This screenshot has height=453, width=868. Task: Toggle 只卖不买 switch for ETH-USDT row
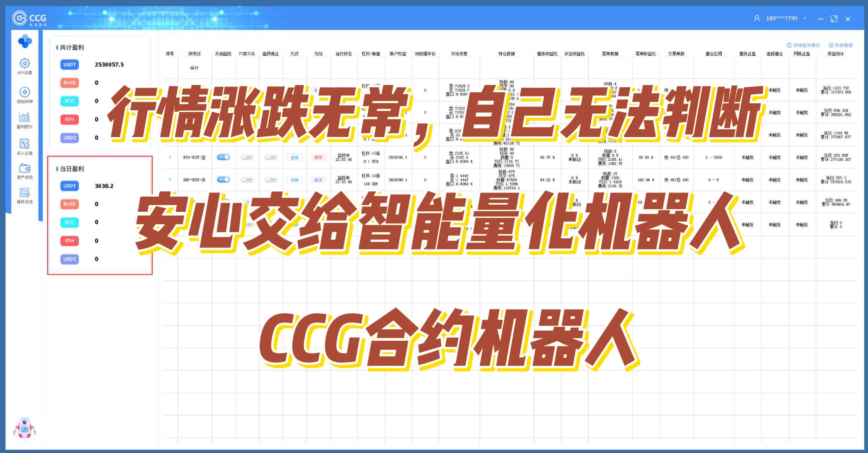click(x=247, y=157)
